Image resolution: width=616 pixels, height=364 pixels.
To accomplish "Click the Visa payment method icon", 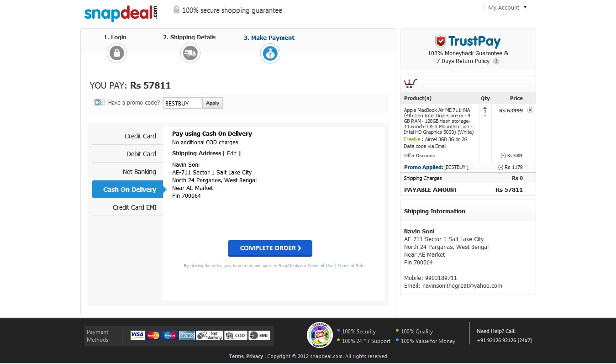I will click(137, 336).
